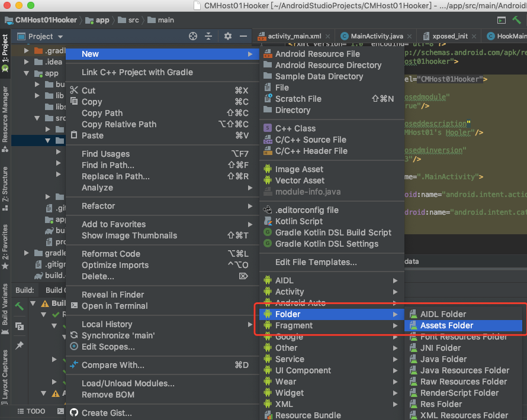Screen dimensions: 527x420
Task: Open the Project view dropdown
Action: 60,37
